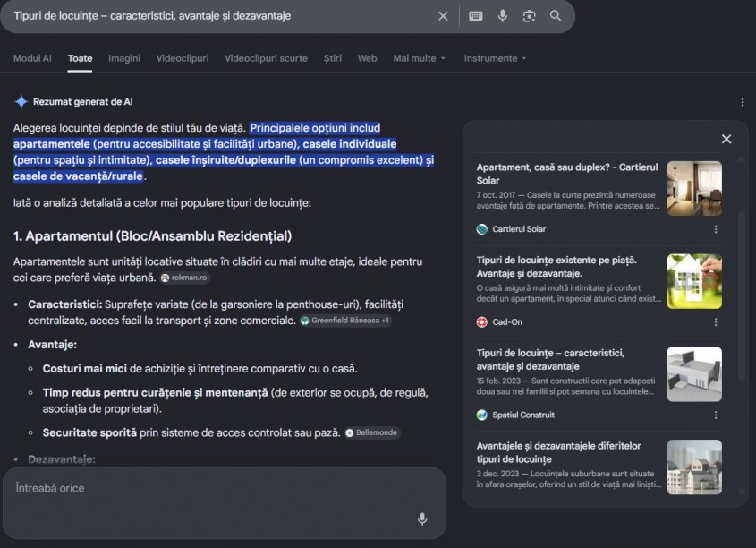The height and width of the screenshot is (548, 756).
Task: Open the on-screen keyboard input tool
Action: click(x=475, y=16)
